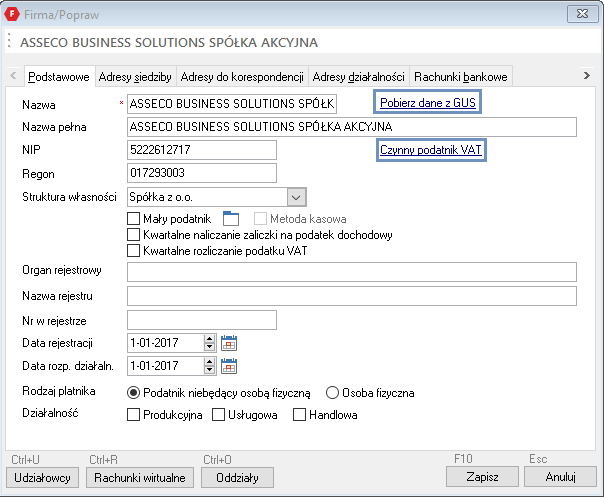Click the empty Organ rejestrowy field
Image resolution: width=604 pixels, height=497 pixels.
point(352,272)
